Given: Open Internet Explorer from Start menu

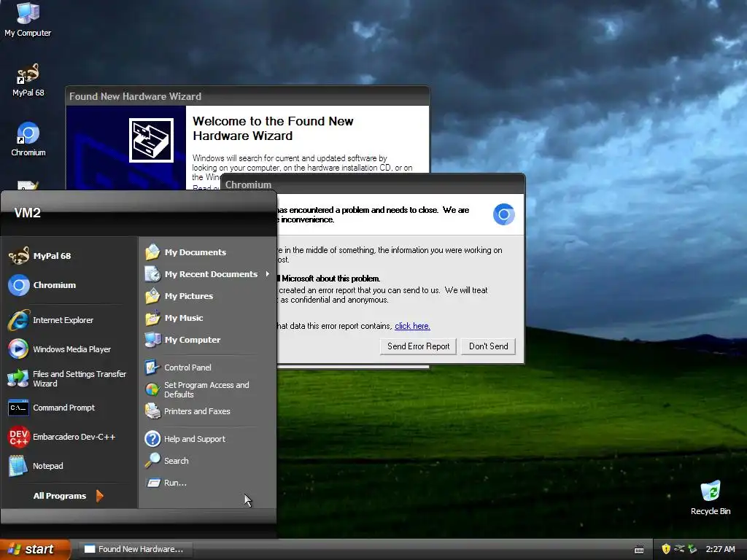Looking at the screenshot, I should pyautogui.click(x=69, y=320).
